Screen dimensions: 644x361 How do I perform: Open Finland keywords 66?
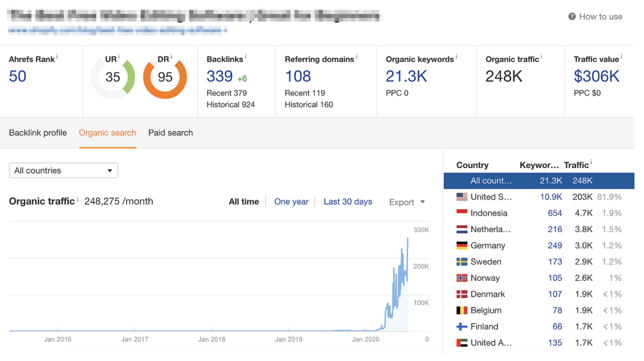557,327
